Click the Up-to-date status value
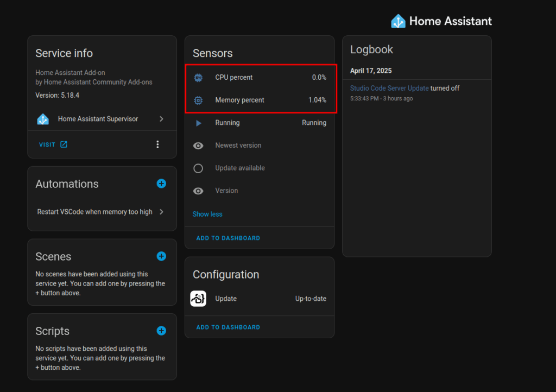The width and height of the screenshot is (556, 392). coord(311,299)
